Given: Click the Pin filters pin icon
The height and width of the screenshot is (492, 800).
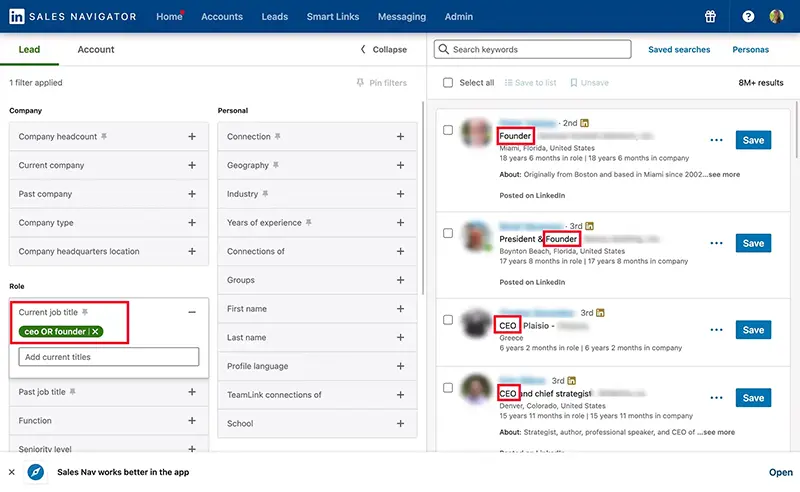Looking at the screenshot, I should click(x=360, y=83).
